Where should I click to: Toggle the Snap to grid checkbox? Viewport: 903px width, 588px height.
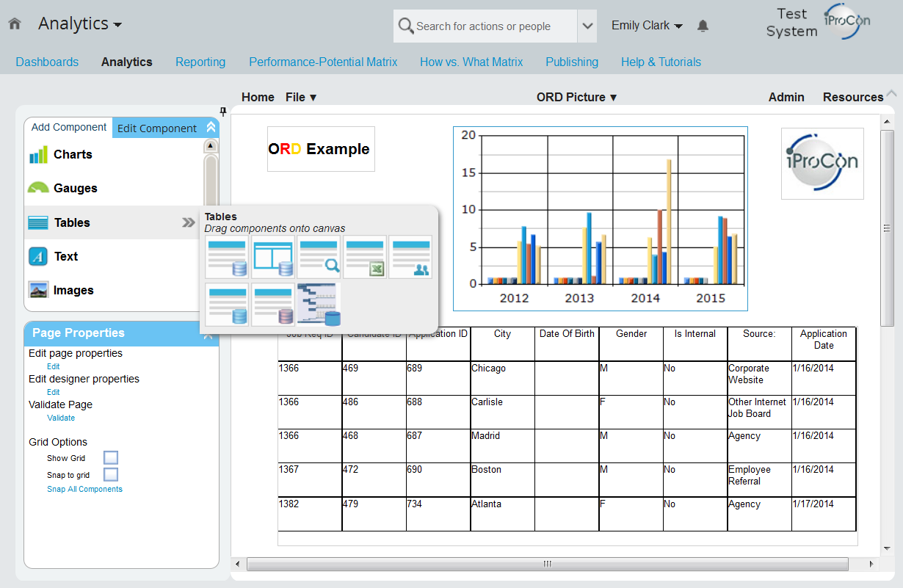click(111, 475)
